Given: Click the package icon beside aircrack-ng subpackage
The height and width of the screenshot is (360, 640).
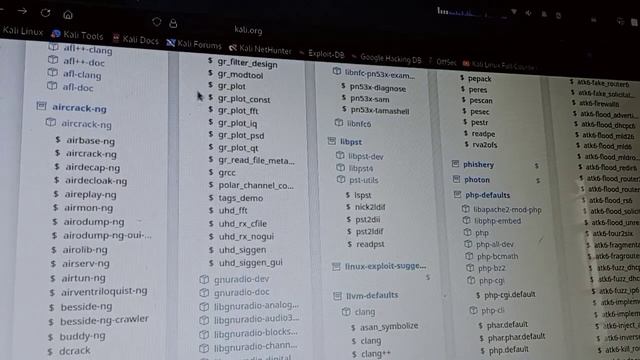Looking at the screenshot, I should [x=51, y=122].
